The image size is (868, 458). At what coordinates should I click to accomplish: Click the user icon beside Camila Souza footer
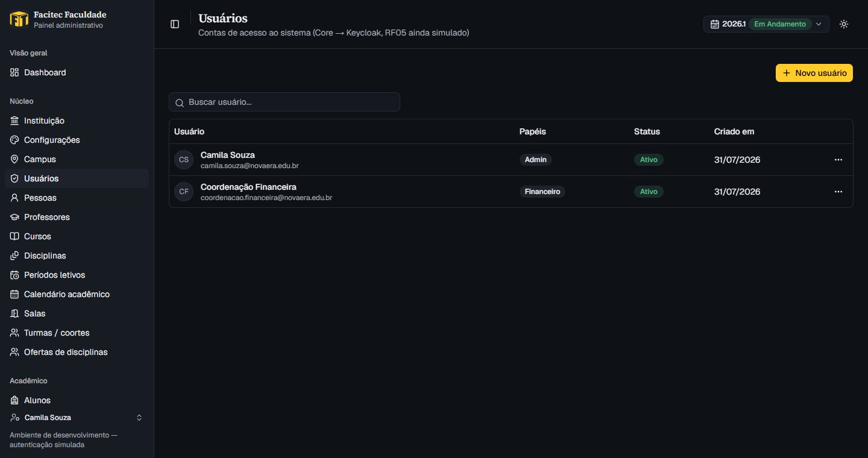tap(15, 418)
